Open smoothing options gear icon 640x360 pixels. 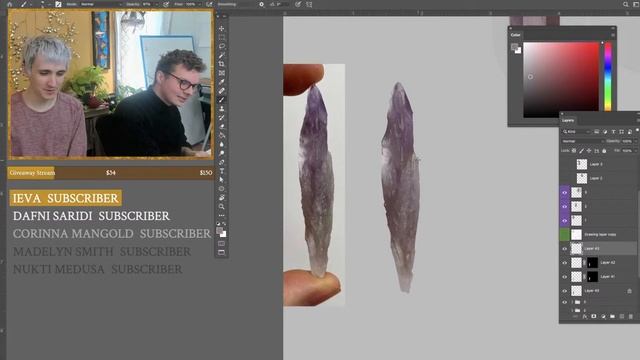(x=262, y=4)
